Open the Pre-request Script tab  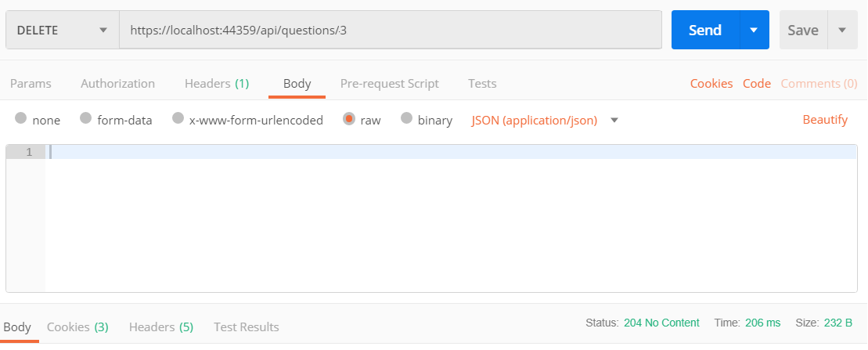389,84
